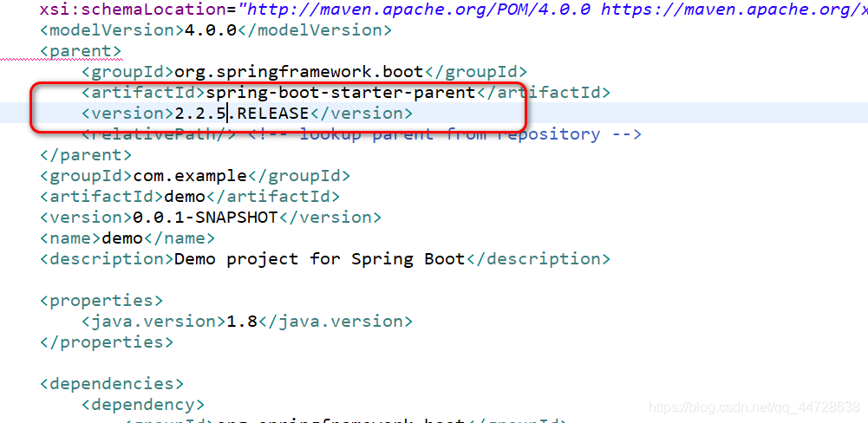Click the xsi:schemaLocation attribute name
The width and height of the screenshot is (868, 423).
(134, 10)
